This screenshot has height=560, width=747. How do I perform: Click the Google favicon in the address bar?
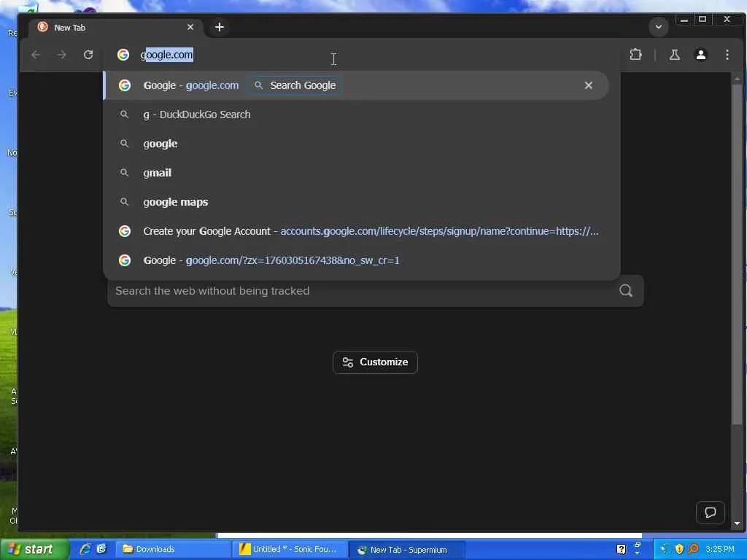[123, 55]
